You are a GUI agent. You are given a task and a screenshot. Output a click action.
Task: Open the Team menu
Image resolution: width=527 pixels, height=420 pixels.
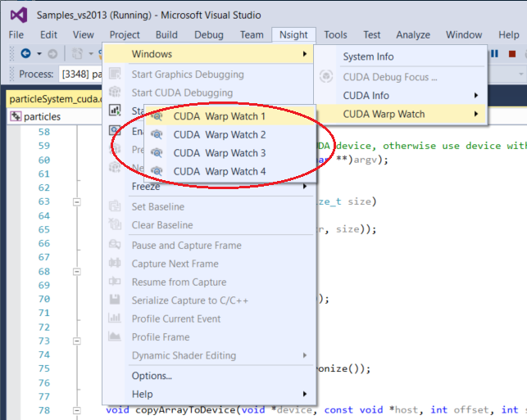coord(252,34)
